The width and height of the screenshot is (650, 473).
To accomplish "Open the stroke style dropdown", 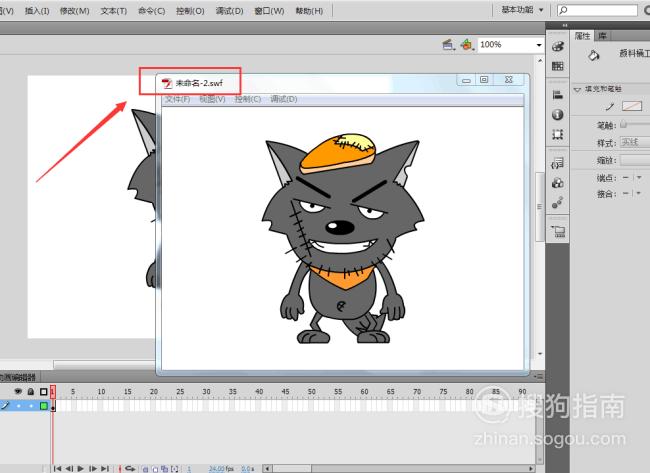I will tap(635, 142).
